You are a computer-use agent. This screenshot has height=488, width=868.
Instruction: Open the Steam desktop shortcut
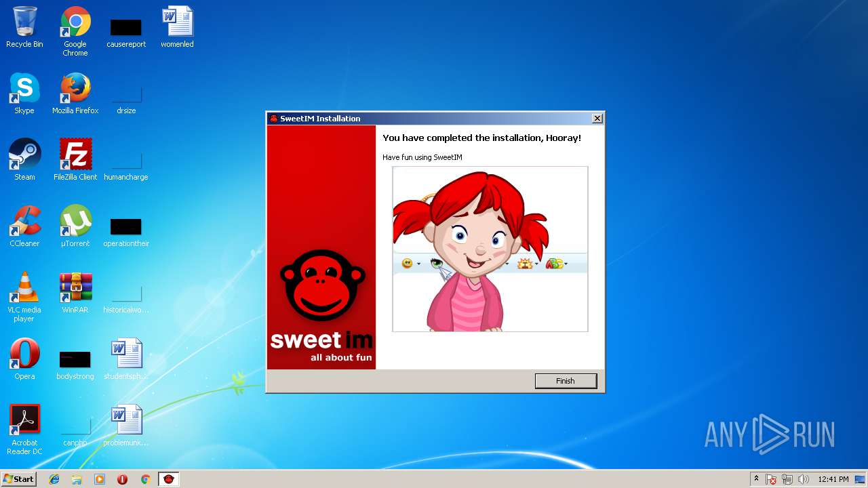point(24,160)
